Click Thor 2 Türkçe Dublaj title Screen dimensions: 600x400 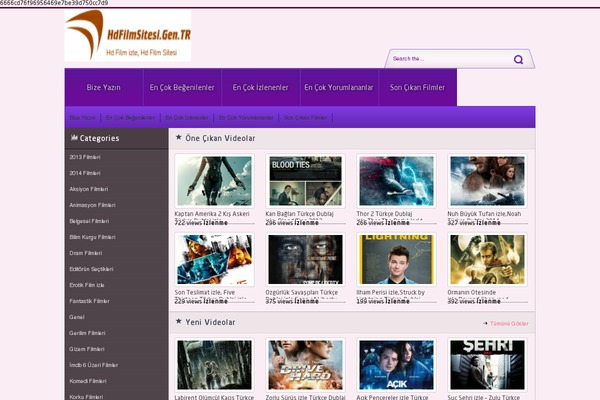[x=385, y=214]
